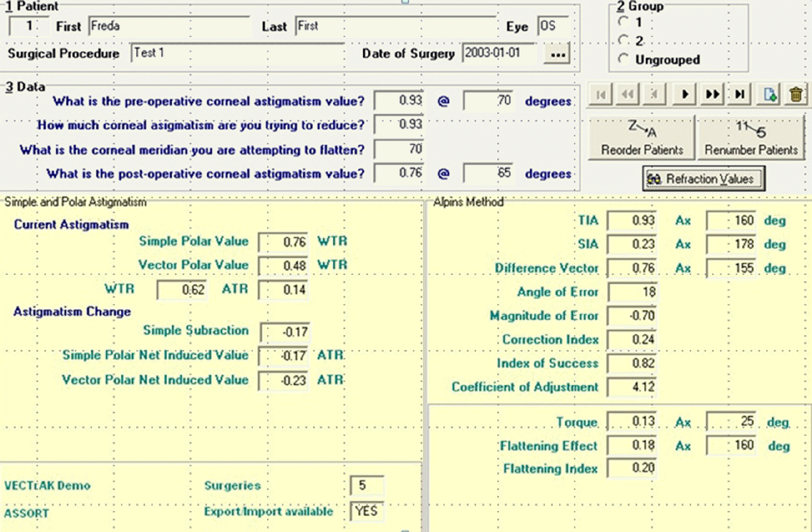Image resolution: width=812 pixels, height=532 pixels.
Task: Click the Renumber Patients button
Action: [x=751, y=137]
